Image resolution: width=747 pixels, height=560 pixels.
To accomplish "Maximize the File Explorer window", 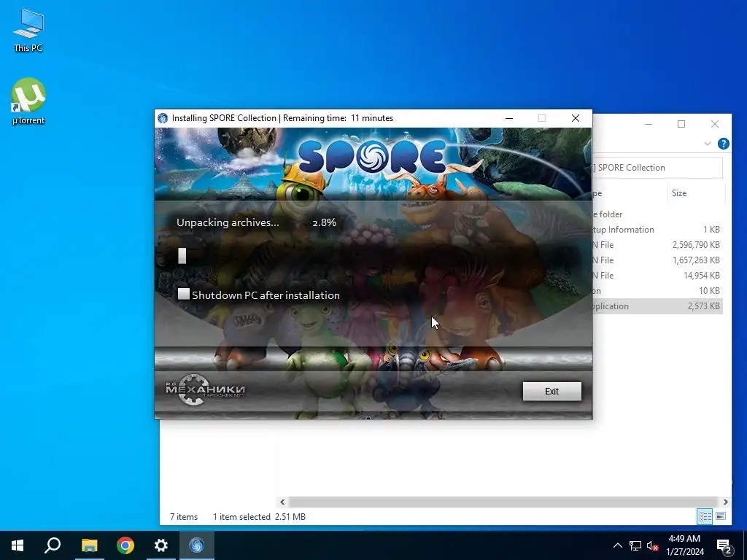I will pos(681,124).
